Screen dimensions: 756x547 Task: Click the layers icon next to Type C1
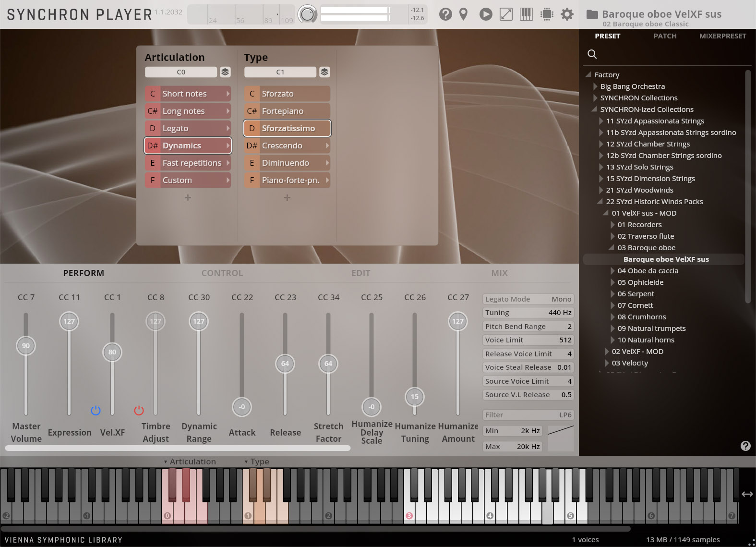(324, 72)
